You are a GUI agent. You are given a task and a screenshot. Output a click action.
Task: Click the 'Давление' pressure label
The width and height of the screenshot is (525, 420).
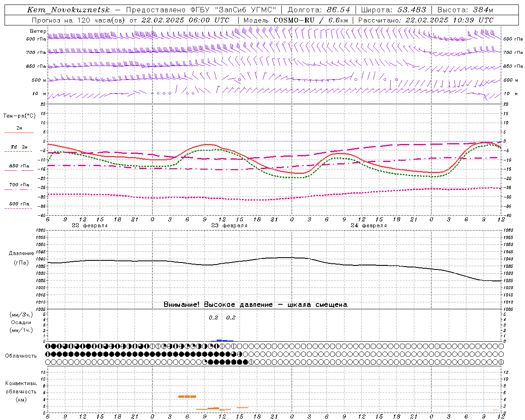tap(21, 253)
